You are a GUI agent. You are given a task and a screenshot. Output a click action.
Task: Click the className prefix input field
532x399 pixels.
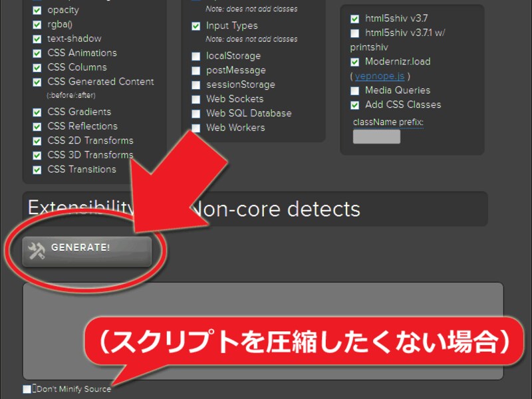376,136
